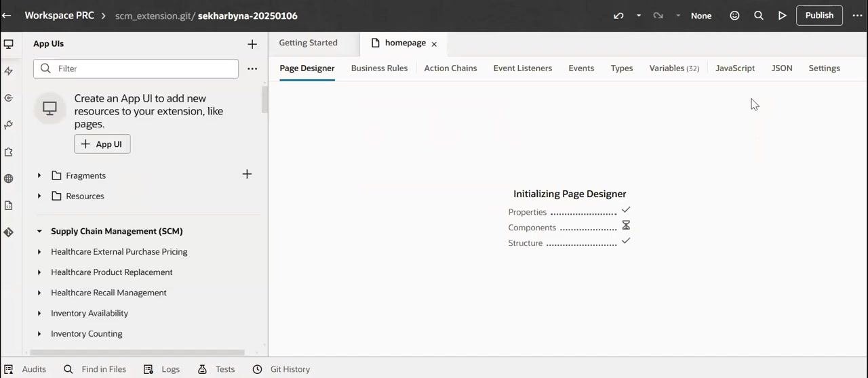Open the Source file sidebar icon
868x378 pixels.
[x=9, y=205]
